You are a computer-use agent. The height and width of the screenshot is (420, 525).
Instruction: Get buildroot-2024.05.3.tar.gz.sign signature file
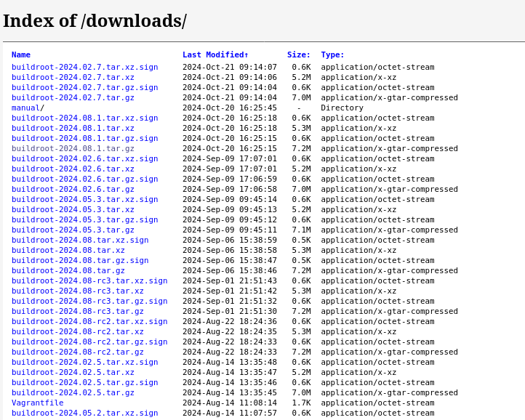pyautogui.click(x=84, y=219)
